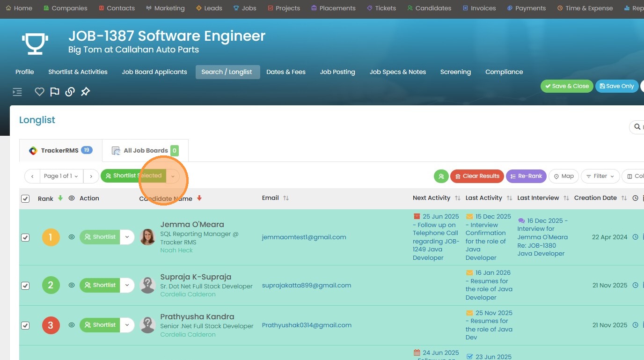Click the green candidates round icon button

click(x=441, y=176)
